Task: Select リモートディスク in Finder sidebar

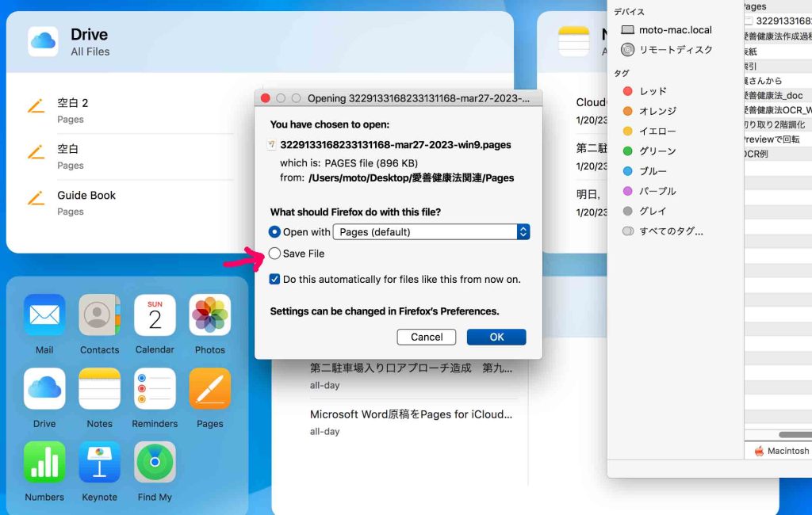Action: (667, 50)
